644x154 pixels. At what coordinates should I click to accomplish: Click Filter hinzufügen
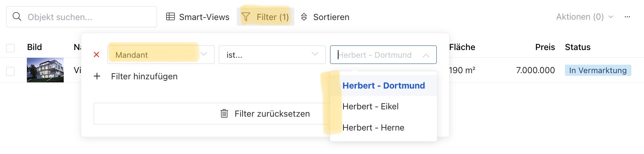144,76
